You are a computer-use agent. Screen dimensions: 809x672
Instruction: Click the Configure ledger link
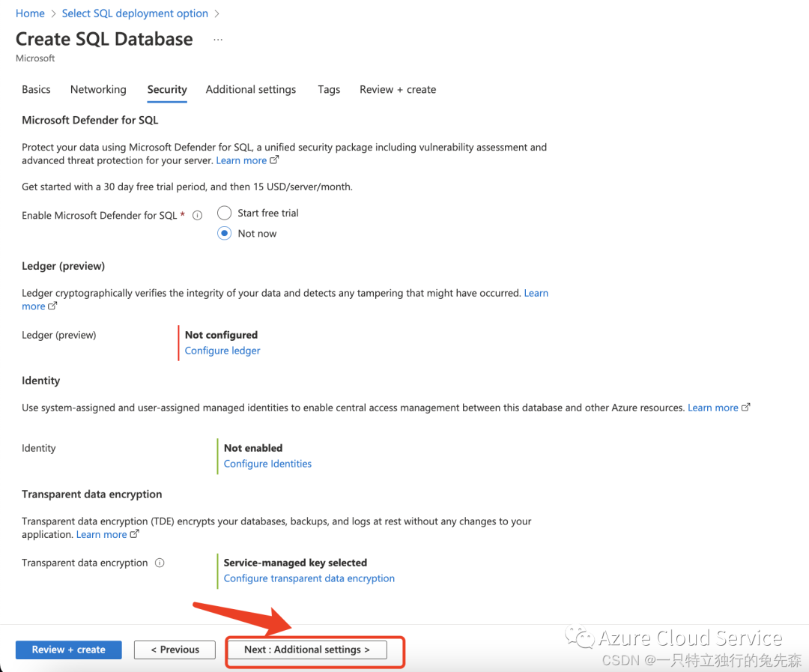222,351
